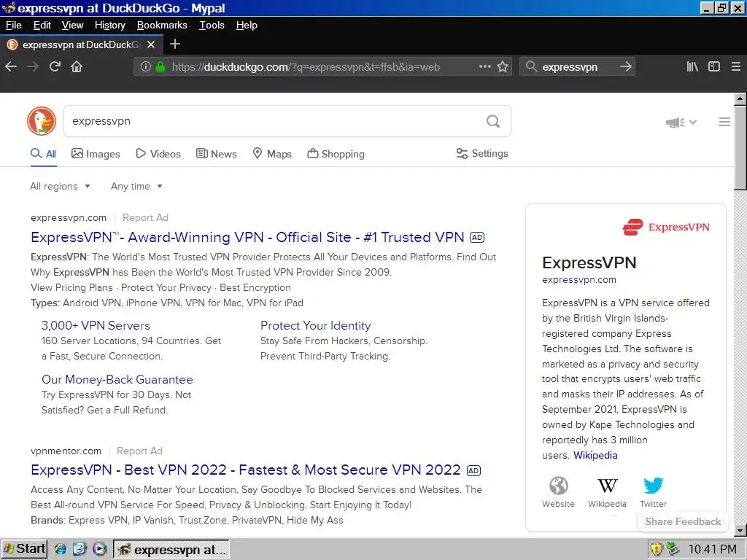Go back with the browser back arrow

pos(11,66)
